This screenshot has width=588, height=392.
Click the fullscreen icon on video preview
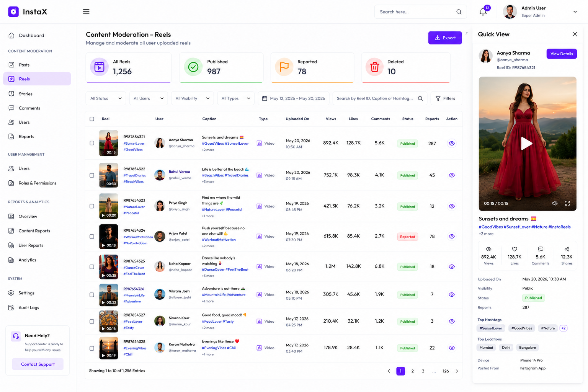[x=567, y=203]
